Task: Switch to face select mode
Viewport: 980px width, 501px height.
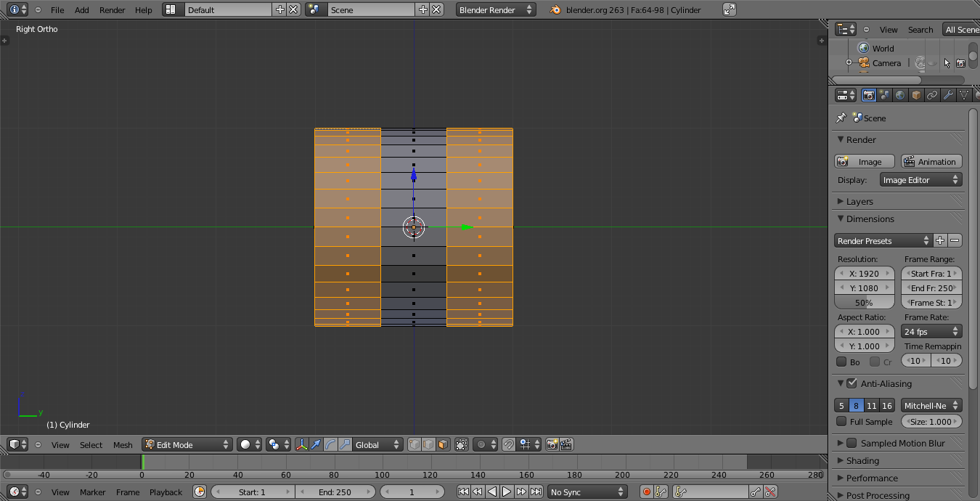Action: coord(442,444)
